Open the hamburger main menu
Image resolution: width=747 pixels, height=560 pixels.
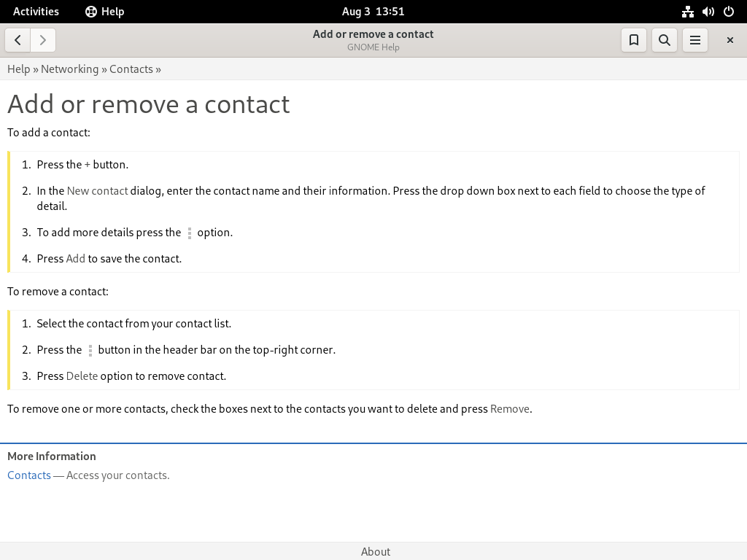[x=695, y=40]
